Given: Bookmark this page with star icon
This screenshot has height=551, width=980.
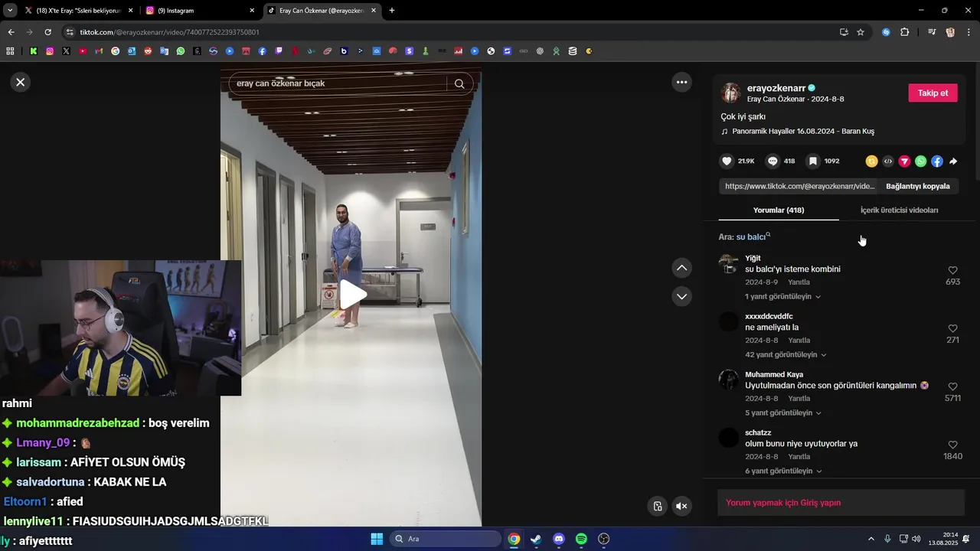Looking at the screenshot, I should pos(861,32).
